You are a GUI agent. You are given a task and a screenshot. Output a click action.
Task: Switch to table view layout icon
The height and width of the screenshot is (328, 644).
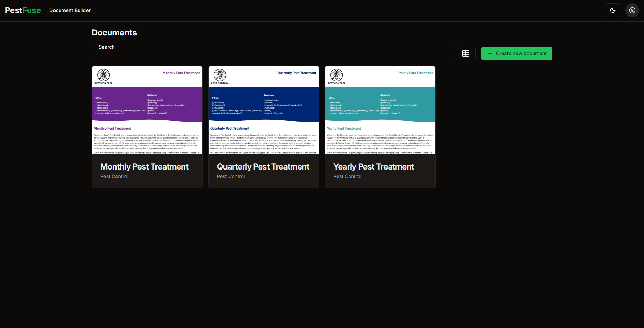point(465,53)
